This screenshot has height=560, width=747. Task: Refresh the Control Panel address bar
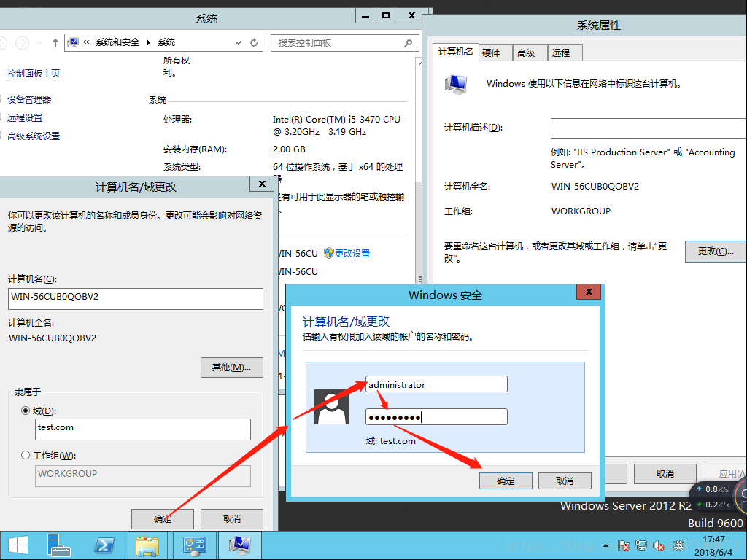pyautogui.click(x=254, y=43)
